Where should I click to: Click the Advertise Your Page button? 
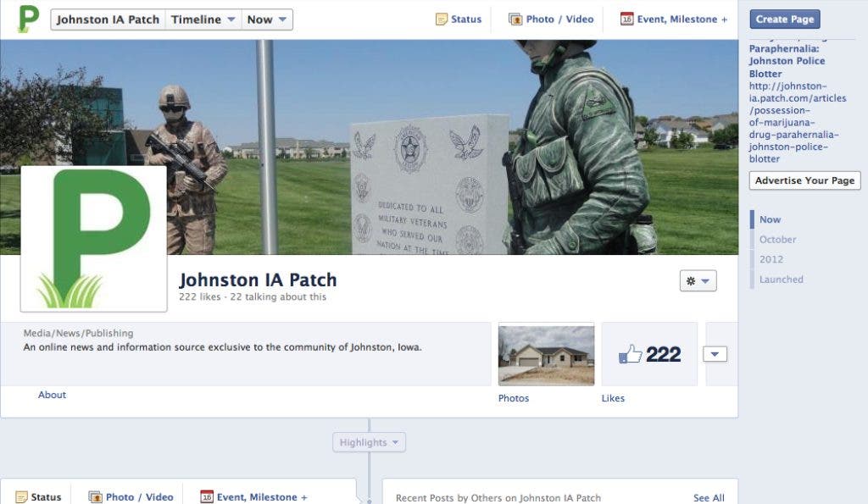pos(804,180)
